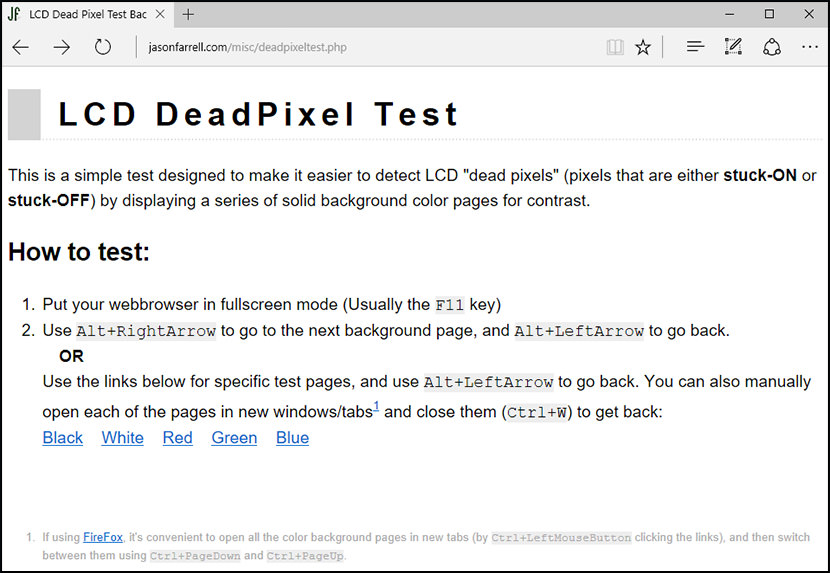830x573 pixels.
Task: Open the More actions ellipsis menu
Action: click(x=810, y=47)
